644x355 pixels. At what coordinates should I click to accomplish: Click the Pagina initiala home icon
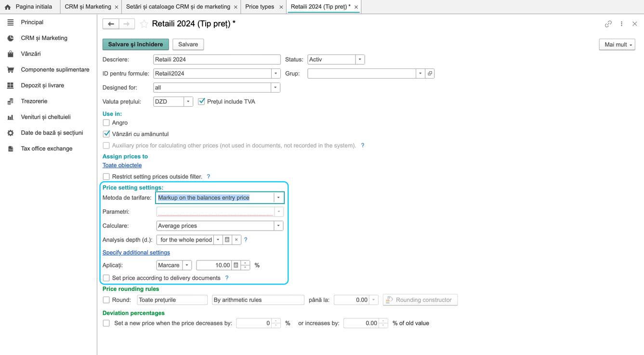(8, 7)
